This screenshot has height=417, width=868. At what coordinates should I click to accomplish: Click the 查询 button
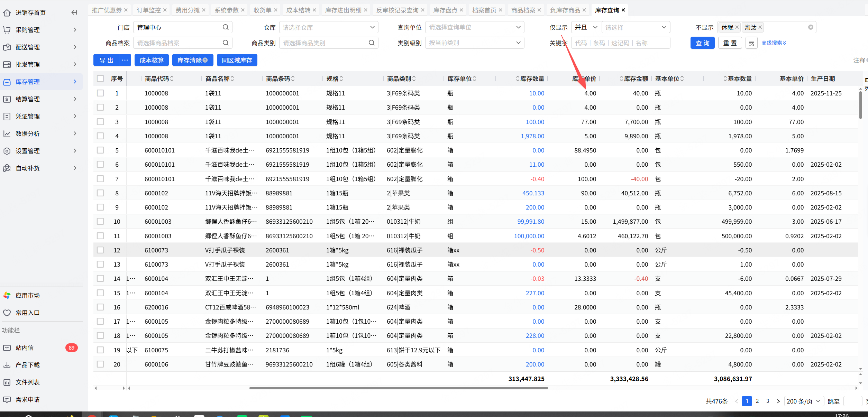tap(702, 43)
